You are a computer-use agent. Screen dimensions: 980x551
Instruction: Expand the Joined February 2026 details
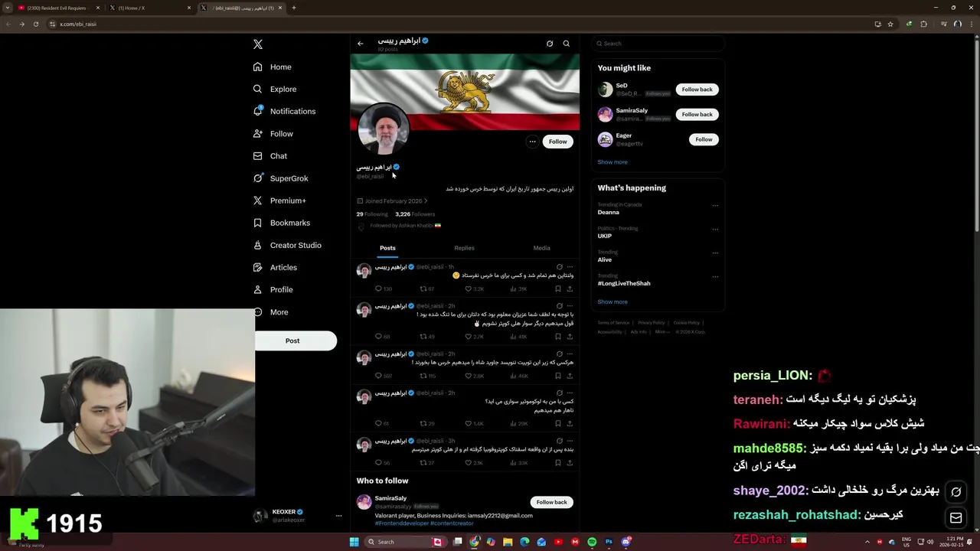click(392, 201)
